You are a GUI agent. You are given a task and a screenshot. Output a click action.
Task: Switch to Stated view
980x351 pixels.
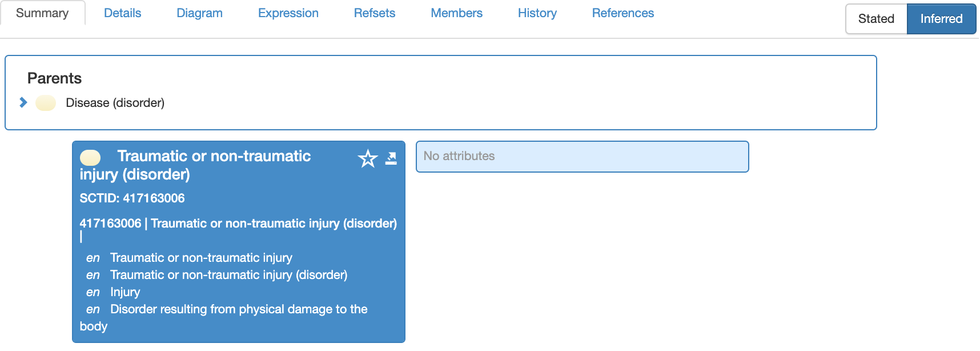pos(876,19)
